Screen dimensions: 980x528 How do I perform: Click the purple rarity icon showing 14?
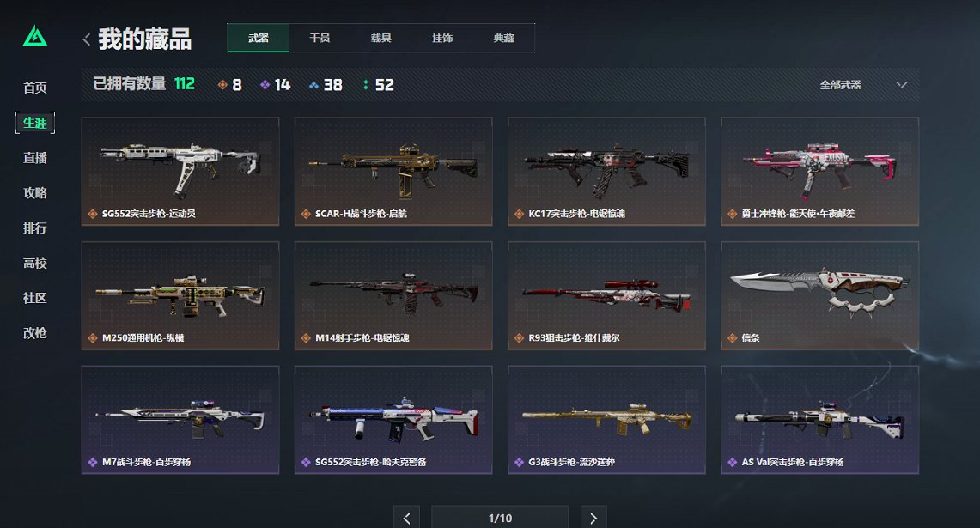click(x=265, y=85)
